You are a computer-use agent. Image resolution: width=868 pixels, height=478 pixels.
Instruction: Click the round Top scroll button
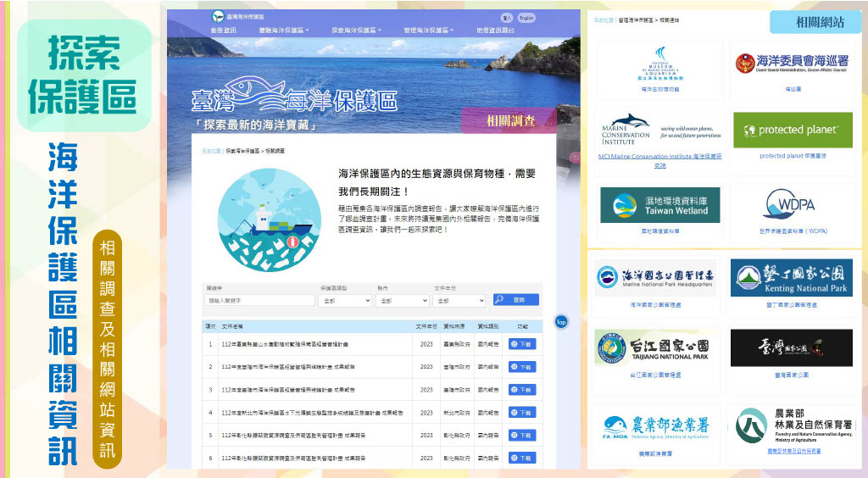561,322
